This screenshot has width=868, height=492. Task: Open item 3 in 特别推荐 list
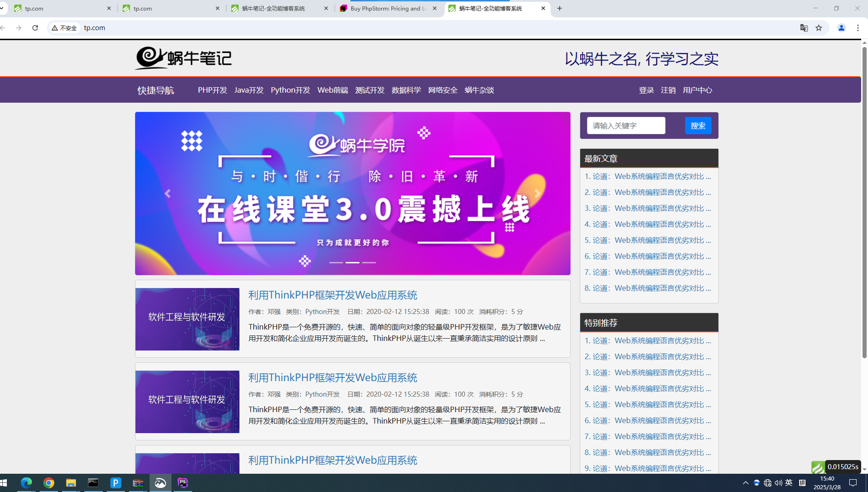pos(648,372)
